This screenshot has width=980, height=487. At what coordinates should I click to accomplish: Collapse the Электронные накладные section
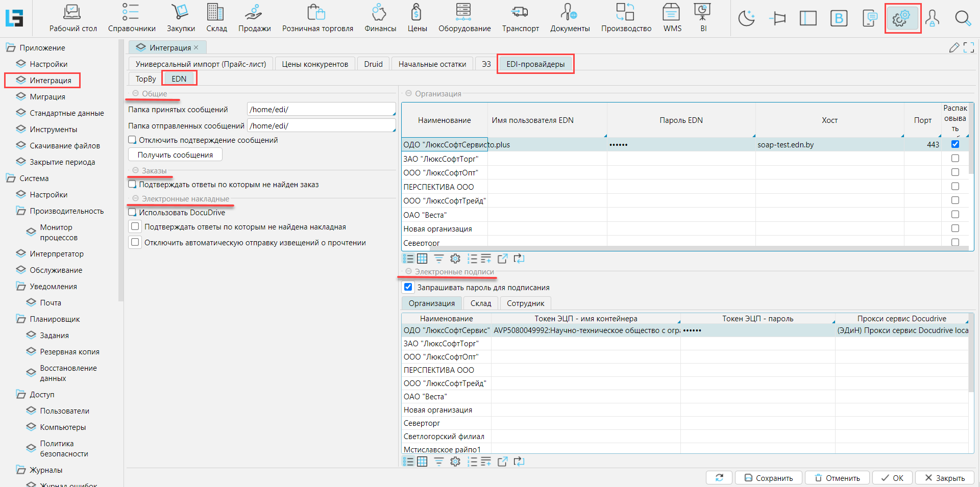136,199
